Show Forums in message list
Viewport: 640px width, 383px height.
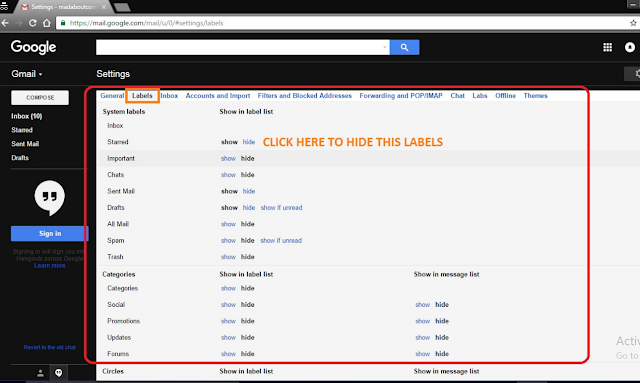422,354
